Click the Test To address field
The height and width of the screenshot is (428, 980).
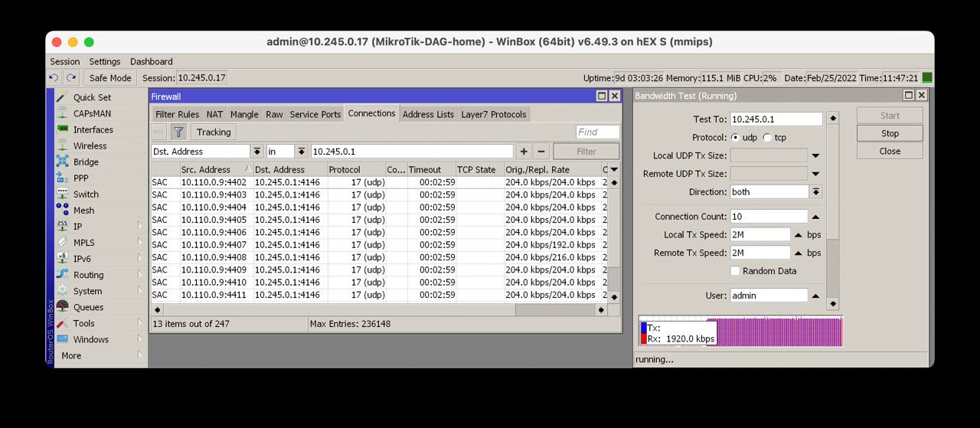click(776, 119)
